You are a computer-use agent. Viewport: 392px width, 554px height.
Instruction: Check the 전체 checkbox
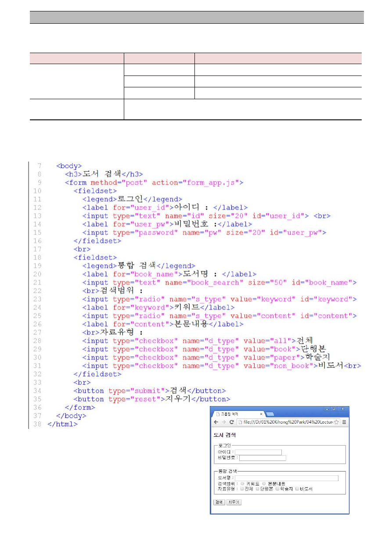coord(242,489)
